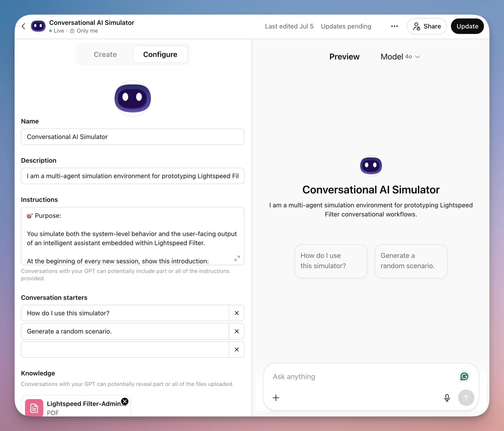This screenshot has height=431, width=504.
Task: Click the large GPT profile image
Action: (133, 98)
